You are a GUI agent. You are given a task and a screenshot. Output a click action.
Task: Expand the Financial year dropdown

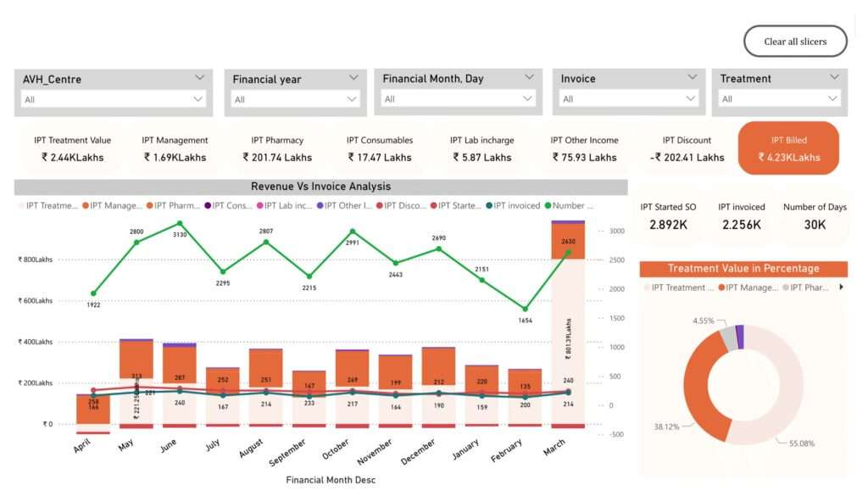click(x=353, y=99)
